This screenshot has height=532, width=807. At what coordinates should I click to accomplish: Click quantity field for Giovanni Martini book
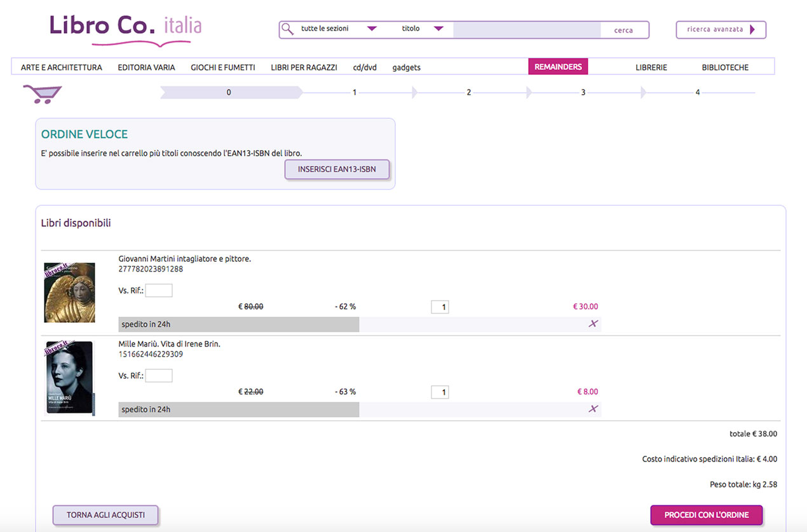click(440, 307)
